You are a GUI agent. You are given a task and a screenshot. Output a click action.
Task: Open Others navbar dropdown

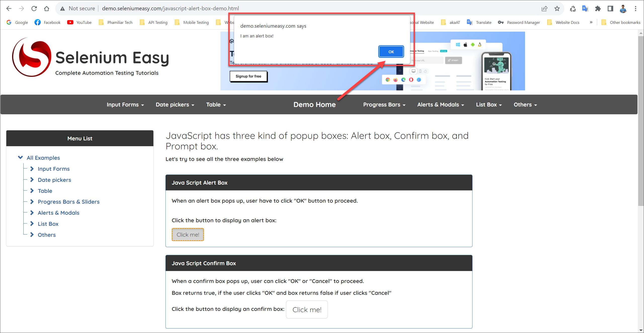[x=525, y=105]
